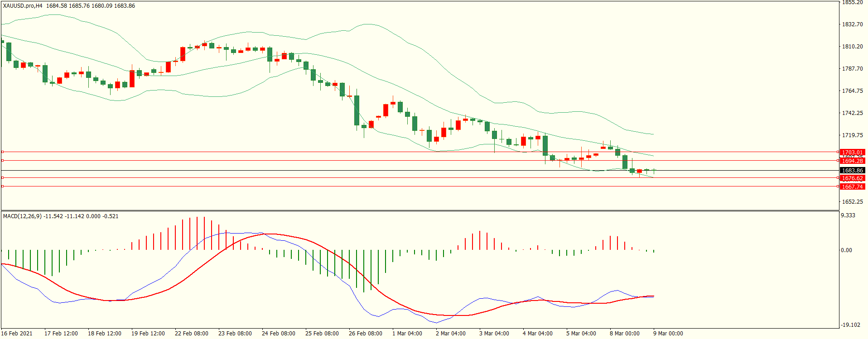Click the 3 Mar 04:00 time label
The image size is (868, 339).
click(x=494, y=334)
